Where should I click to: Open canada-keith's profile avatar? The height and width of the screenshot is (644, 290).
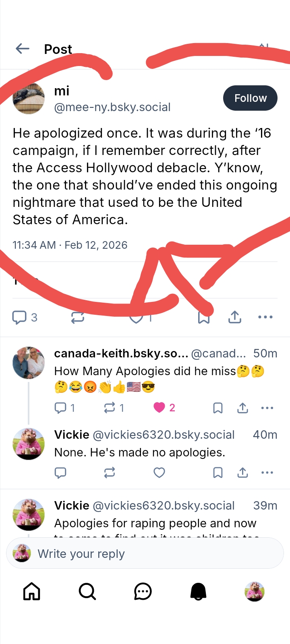(29, 363)
